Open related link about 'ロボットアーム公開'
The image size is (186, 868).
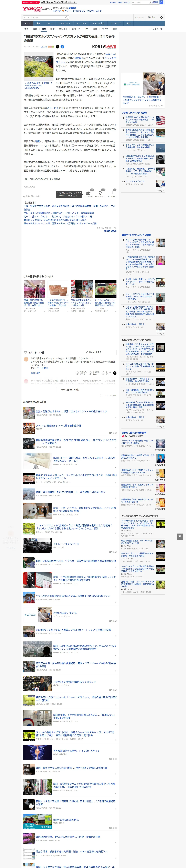[60, 223]
